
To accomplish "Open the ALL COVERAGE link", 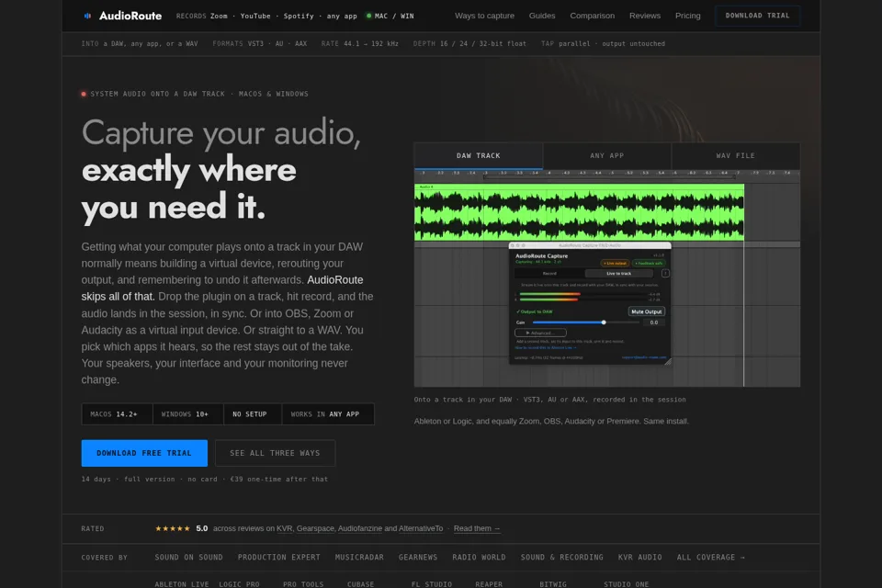I will point(711,558).
